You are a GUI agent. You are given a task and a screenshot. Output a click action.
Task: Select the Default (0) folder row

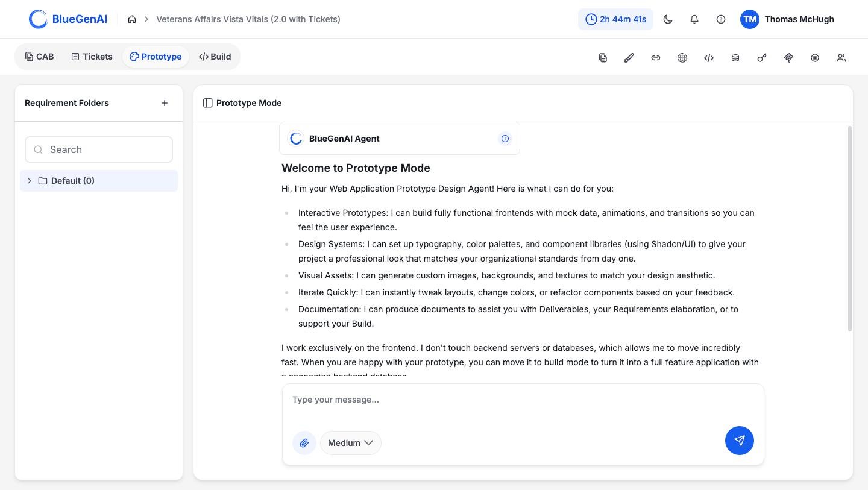(99, 181)
